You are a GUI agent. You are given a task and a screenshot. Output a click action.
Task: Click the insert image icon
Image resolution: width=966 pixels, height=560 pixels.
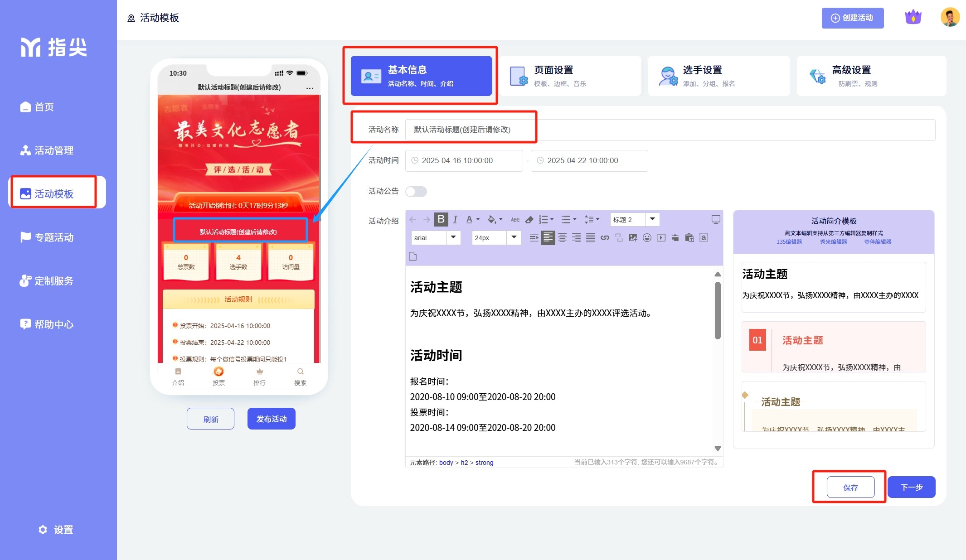click(633, 238)
